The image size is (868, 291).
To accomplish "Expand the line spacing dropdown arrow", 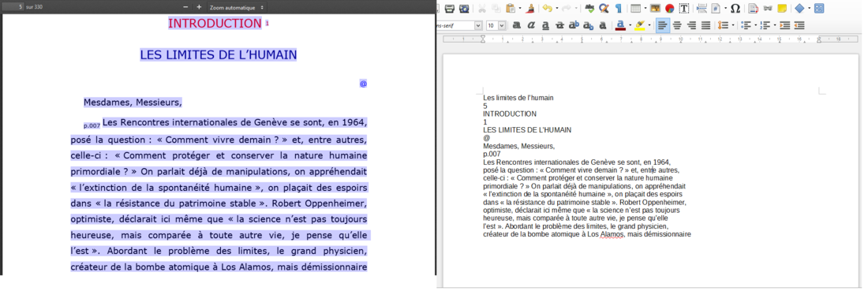I will pyautogui.click(x=733, y=25).
